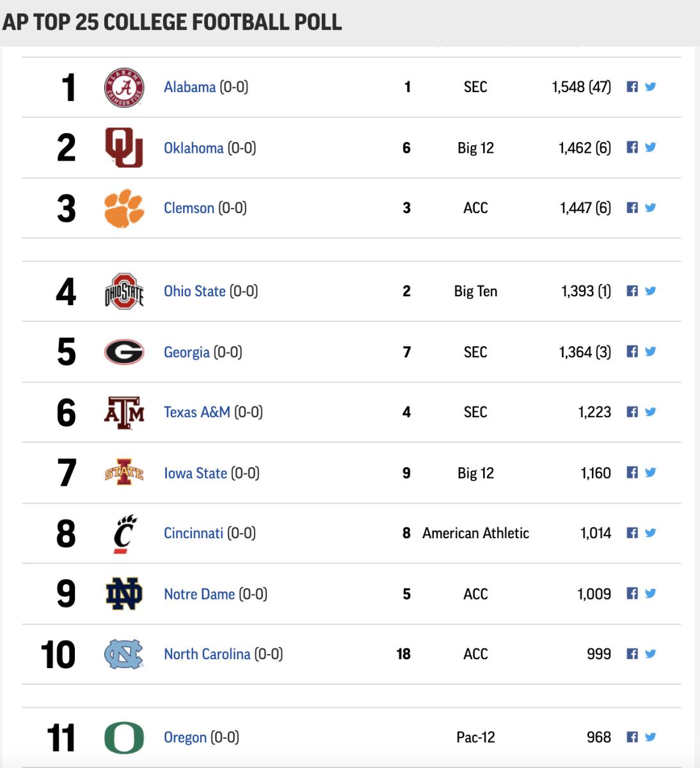The image size is (700, 768).
Task: Click the Facebook icon in Oregon row
Action: (x=632, y=737)
